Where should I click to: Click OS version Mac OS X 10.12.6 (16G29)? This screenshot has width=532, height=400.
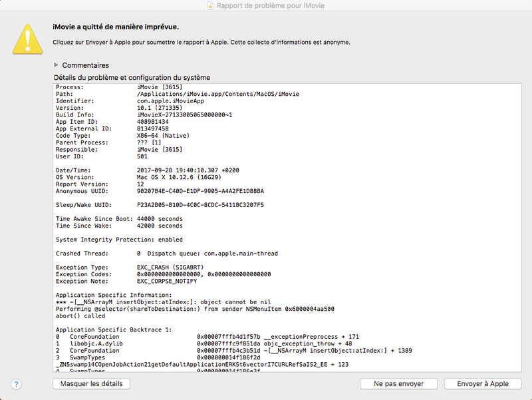(179, 177)
